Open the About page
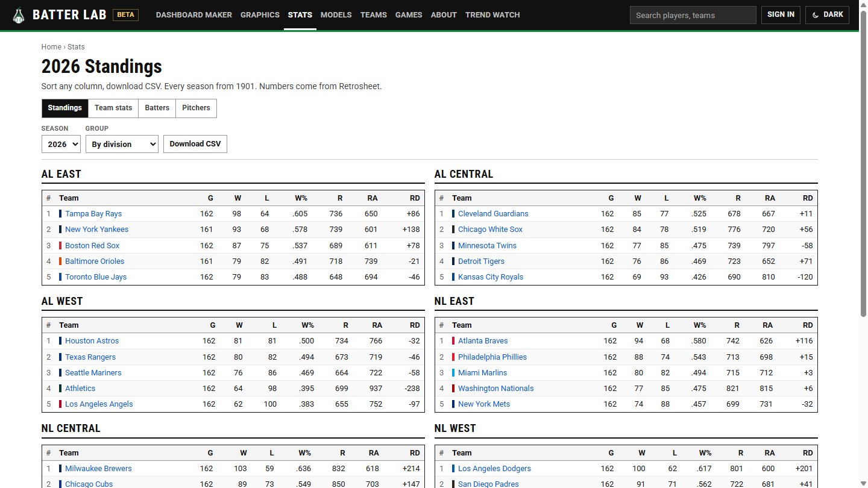Viewport: 868px width, 488px height. click(x=444, y=15)
